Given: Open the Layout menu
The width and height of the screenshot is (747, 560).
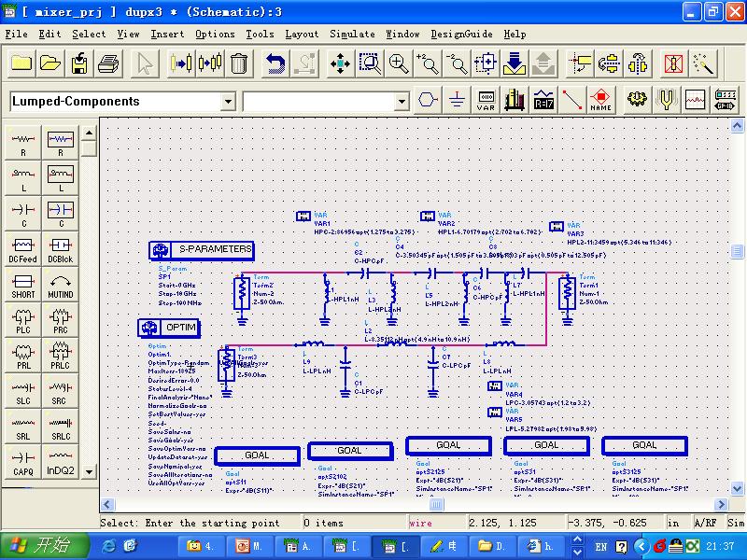Looking at the screenshot, I should (x=302, y=35).
